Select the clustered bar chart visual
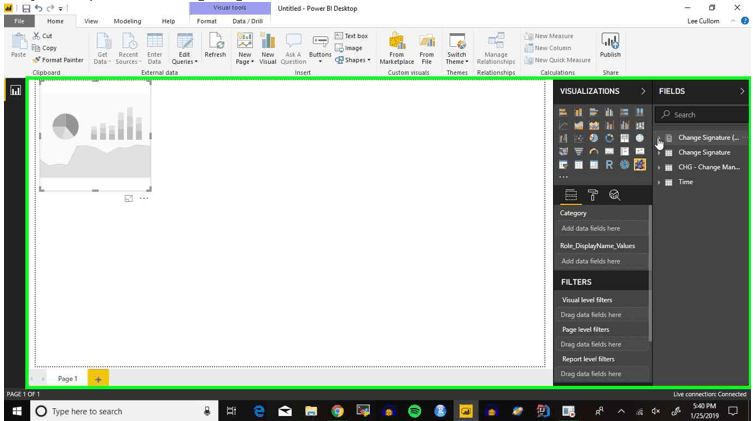This screenshot has height=421, width=753. [x=594, y=112]
